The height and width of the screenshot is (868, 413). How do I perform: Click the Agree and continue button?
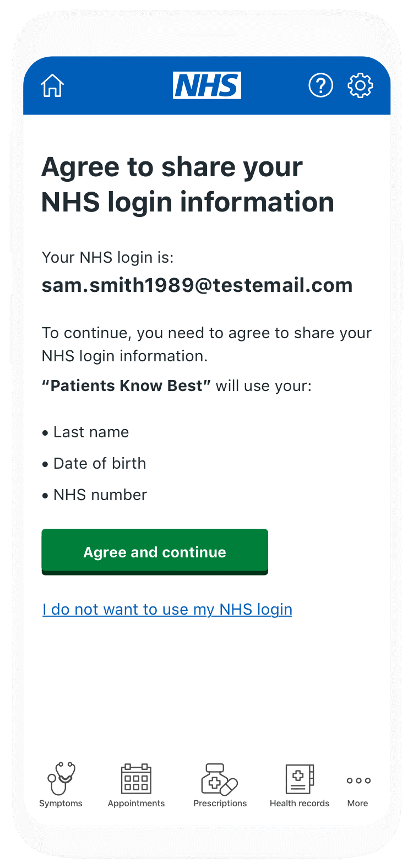pos(155,552)
